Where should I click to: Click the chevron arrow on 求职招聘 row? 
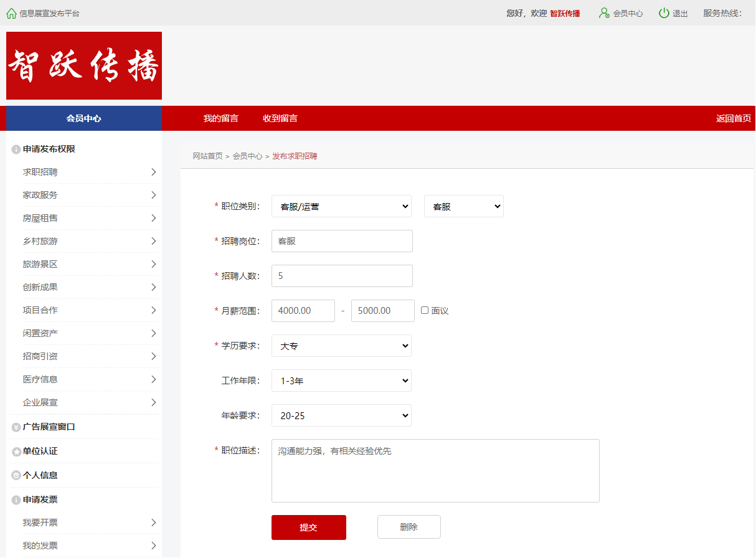pos(154,172)
